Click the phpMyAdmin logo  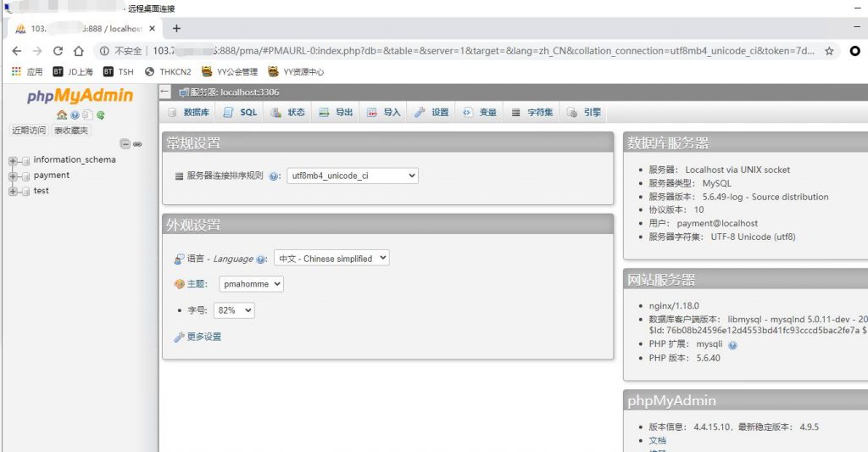(x=81, y=96)
